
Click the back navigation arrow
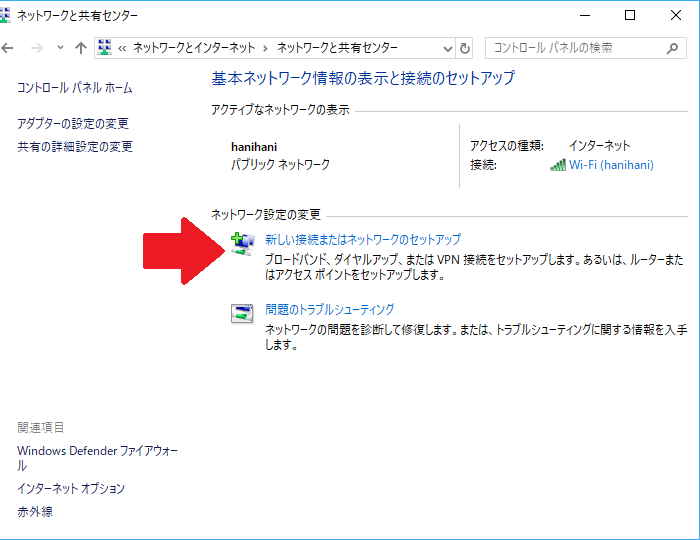[7, 48]
